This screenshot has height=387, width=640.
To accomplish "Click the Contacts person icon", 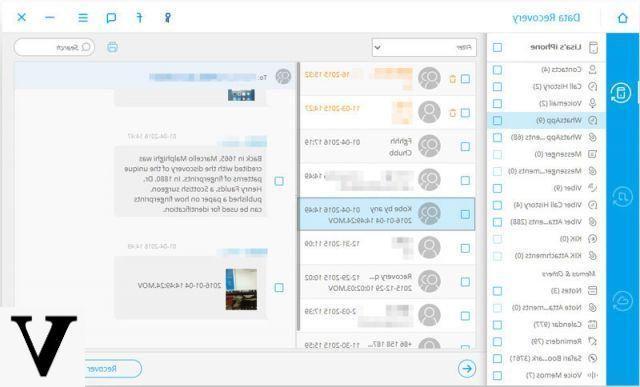I will point(592,70).
